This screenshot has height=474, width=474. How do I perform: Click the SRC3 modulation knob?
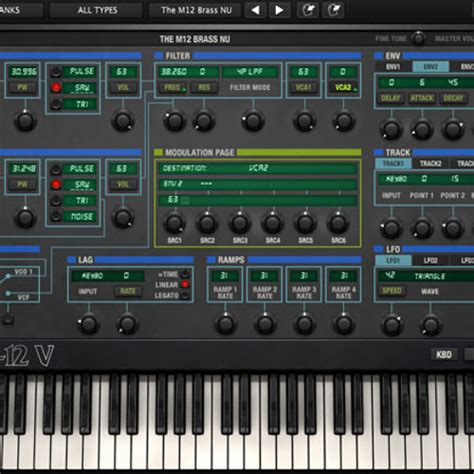(x=239, y=223)
